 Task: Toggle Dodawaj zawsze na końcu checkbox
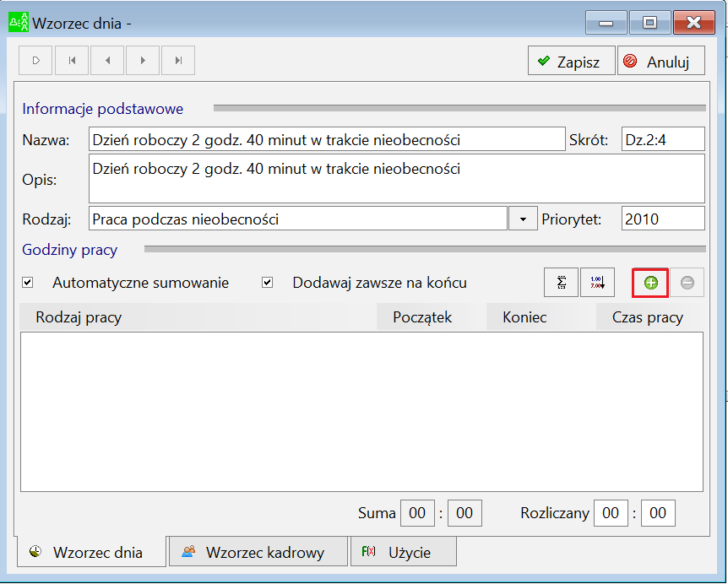[268, 283]
